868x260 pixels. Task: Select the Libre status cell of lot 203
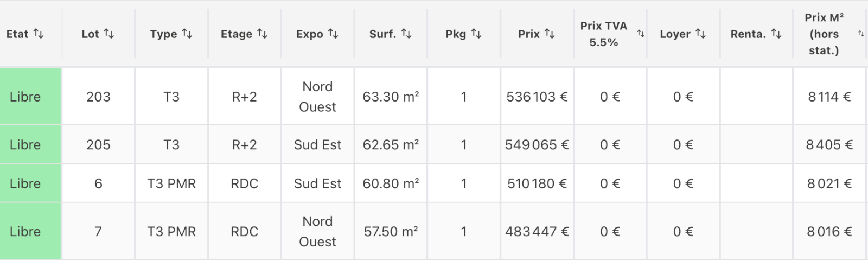point(25,97)
